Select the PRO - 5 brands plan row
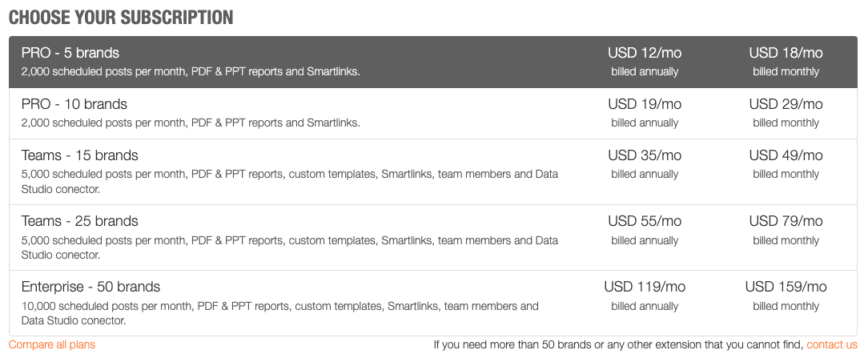 click(70, 54)
